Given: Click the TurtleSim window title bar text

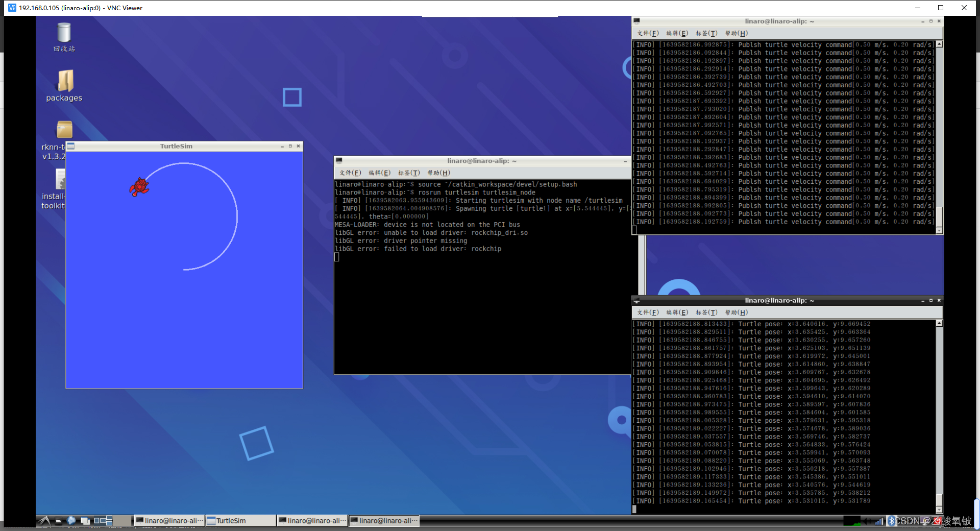Looking at the screenshot, I should (x=176, y=146).
